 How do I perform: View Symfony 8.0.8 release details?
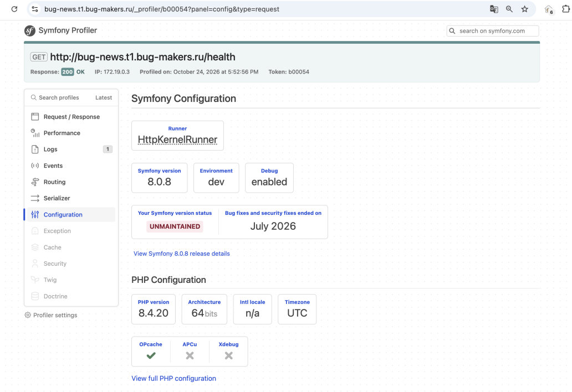[x=182, y=254]
